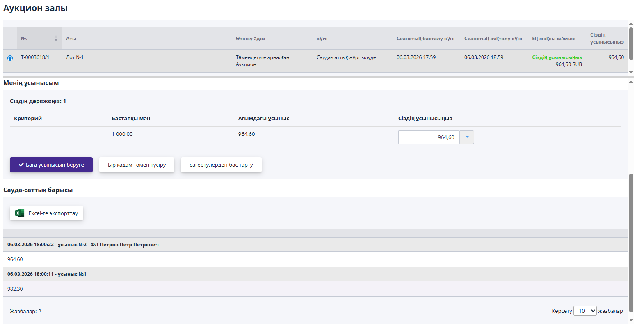Click the "күйі" column header
This screenshot has height=330, width=644.
click(322, 39)
